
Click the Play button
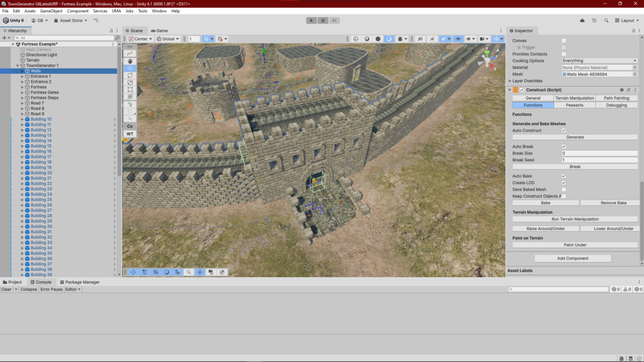311,20
